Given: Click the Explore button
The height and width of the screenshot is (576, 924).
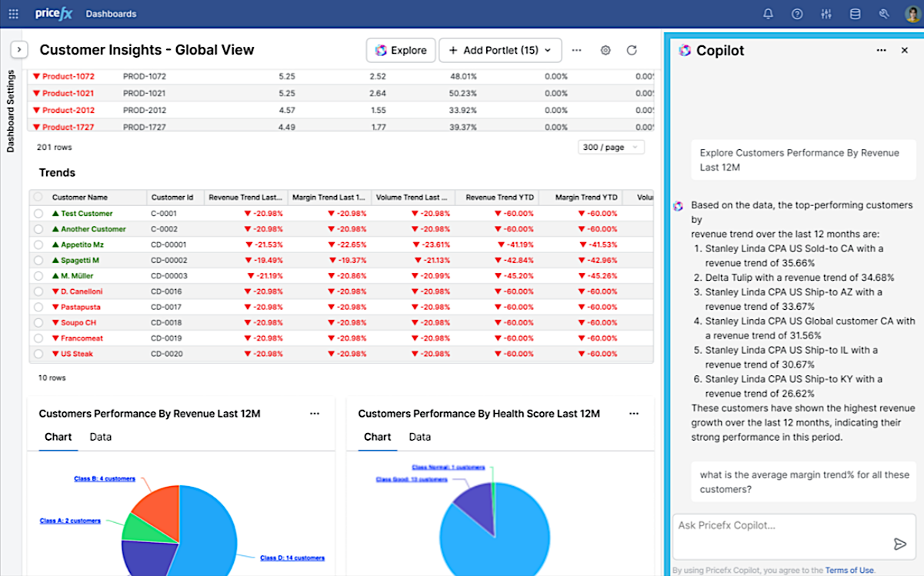Looking at the screenshot, I should pos(401,50).
